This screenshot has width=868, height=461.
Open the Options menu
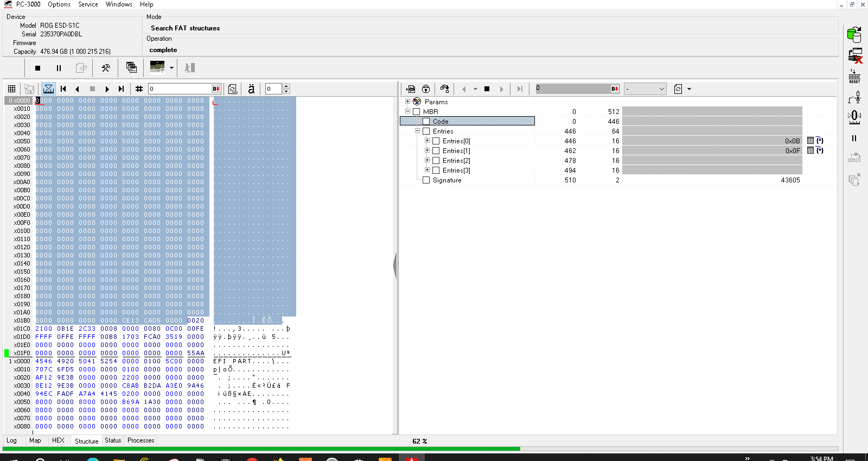click(x=59, y=4)
